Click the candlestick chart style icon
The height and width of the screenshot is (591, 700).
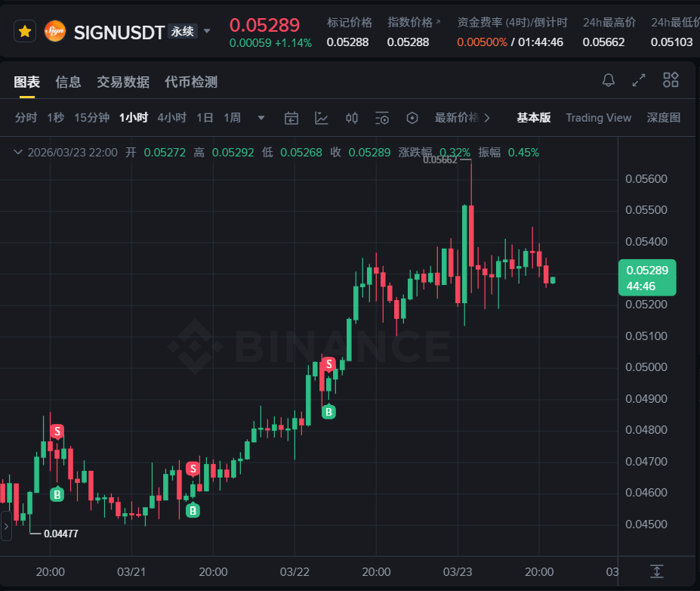pyautogui.click(x=352, y=118)
